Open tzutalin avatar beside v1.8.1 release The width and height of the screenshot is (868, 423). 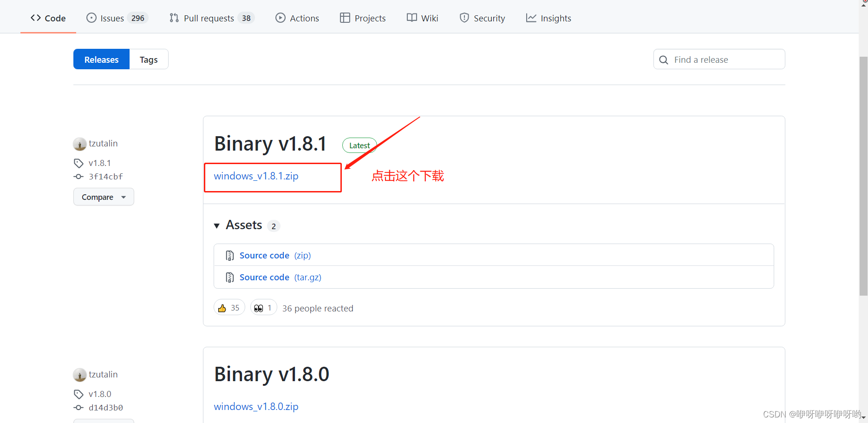(80, 144)
